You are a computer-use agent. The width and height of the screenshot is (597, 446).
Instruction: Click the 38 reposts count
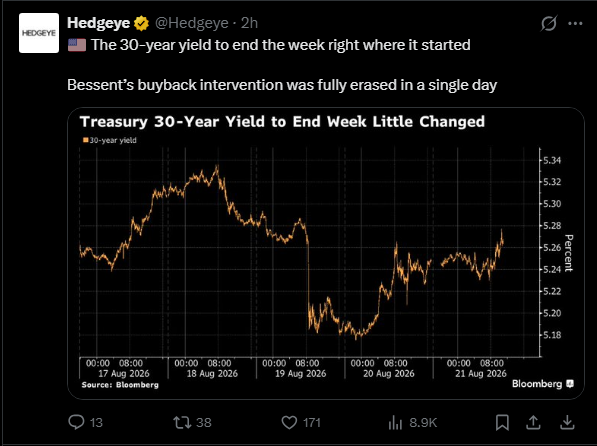tap(204, 422)
